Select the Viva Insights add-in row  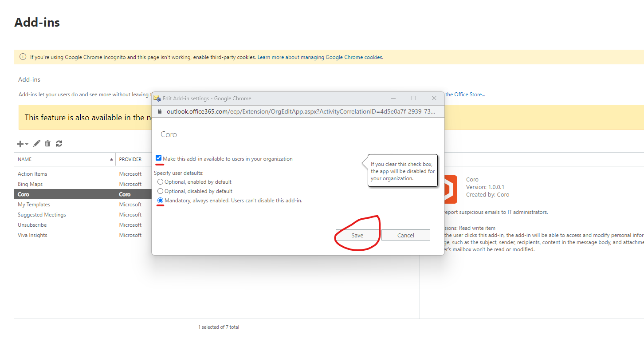pyautogui.click(x=83, y=235)
